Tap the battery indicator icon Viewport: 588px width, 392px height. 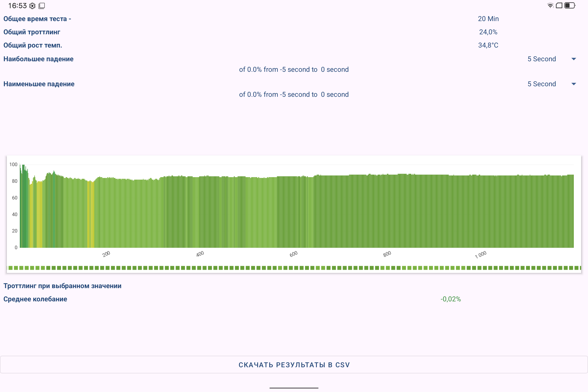click(x=570, y=5)
